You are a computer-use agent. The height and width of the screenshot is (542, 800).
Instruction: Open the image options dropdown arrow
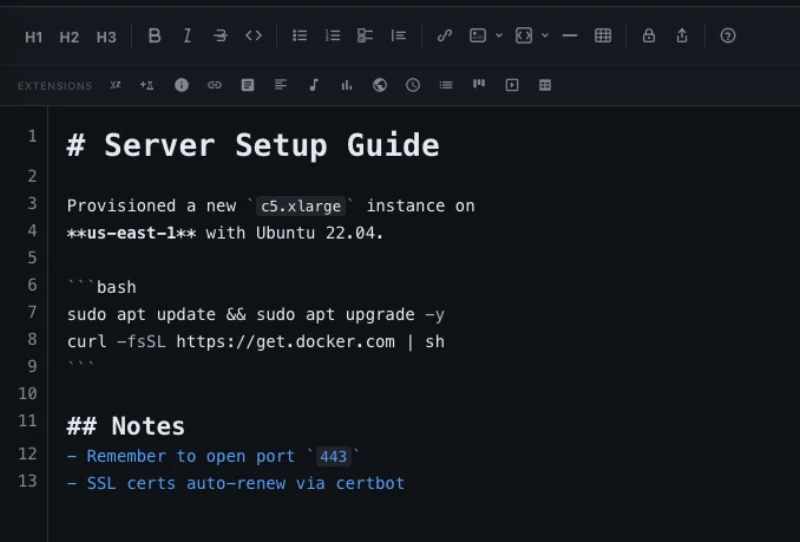pos(499,36)
